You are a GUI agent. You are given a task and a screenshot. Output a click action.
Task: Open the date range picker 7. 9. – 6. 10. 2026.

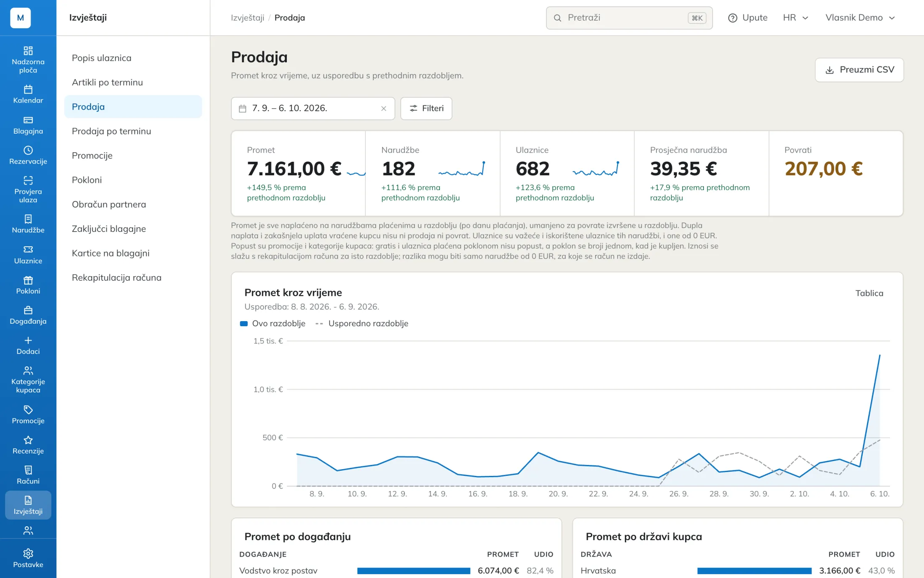(313, 108)
